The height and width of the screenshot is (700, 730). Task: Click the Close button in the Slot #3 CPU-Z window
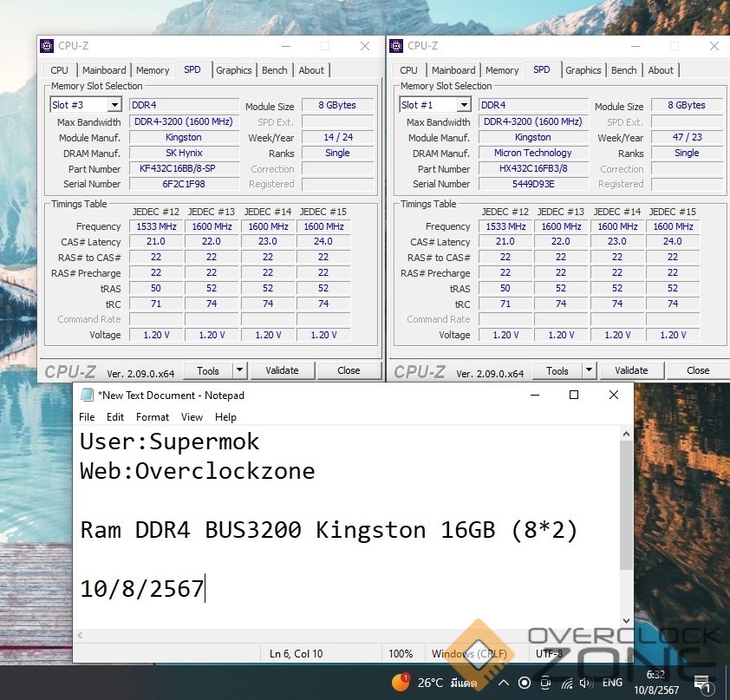click(x=349, y=370)
